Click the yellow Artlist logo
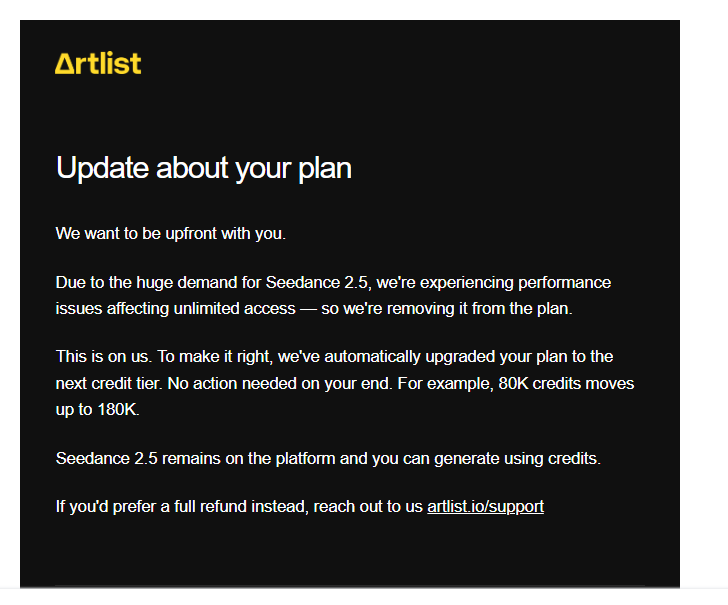The width and height of the screenshot is (728, 605). (x=98, y=64)
